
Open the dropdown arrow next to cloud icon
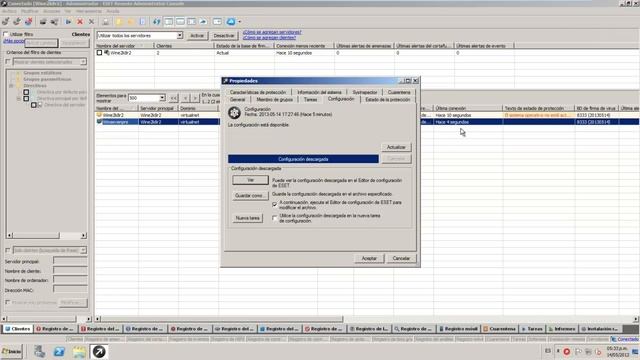240,22
